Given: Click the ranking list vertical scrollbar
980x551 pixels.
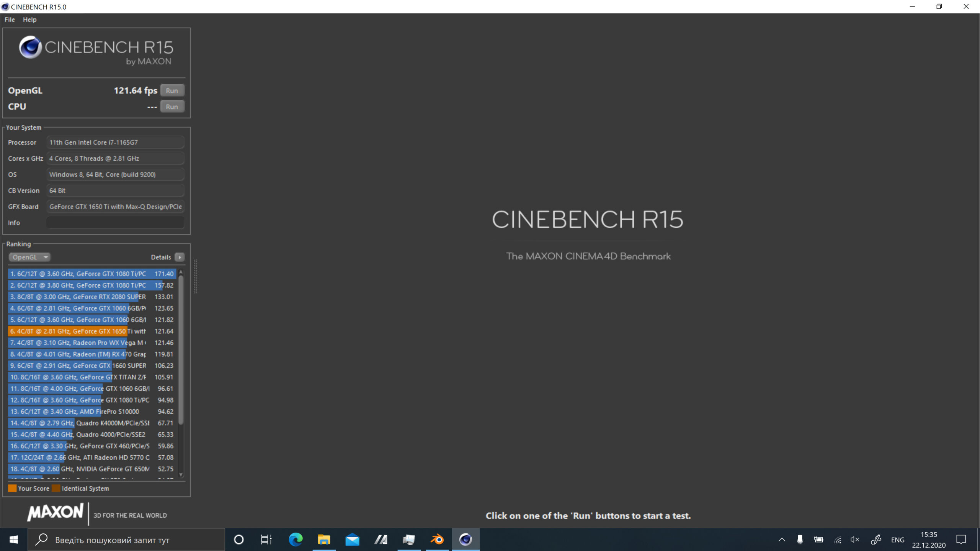Looking at the screenshot, I should [x=181, y=350].
